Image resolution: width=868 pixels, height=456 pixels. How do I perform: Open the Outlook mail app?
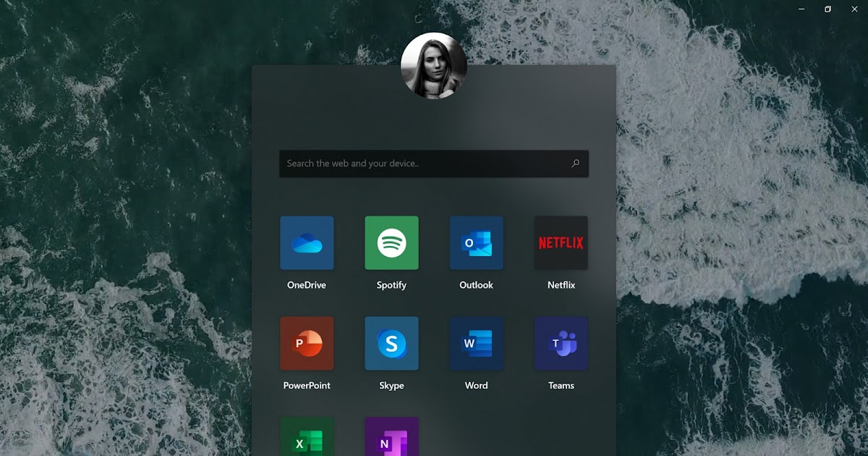[476, 242]
